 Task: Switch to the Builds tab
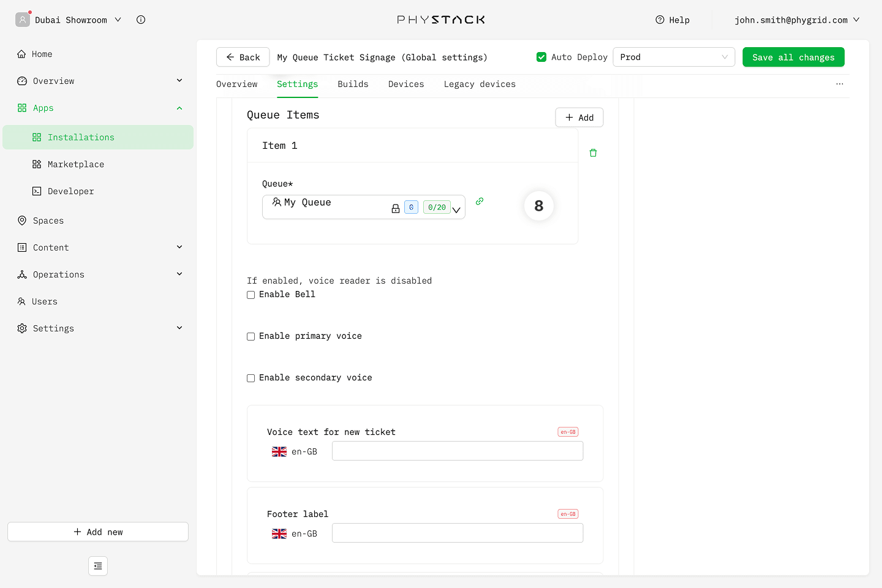[353, 84]
